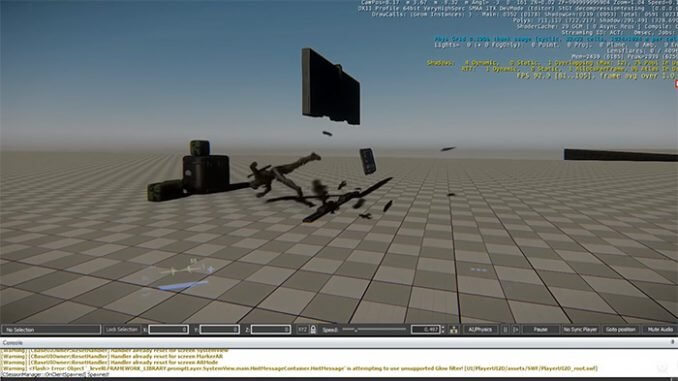Click the pause physics bars icon
678x381 pixels.
505,330
